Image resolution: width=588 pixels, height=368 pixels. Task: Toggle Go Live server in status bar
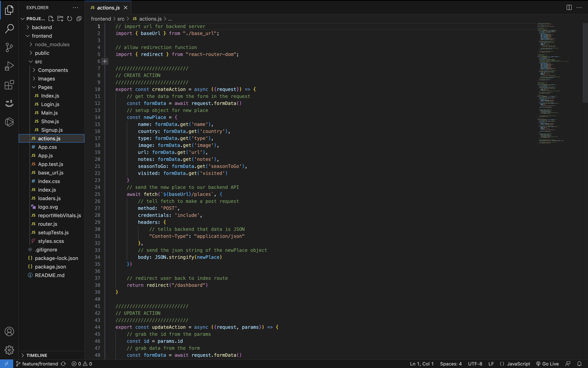click(547, 364)
